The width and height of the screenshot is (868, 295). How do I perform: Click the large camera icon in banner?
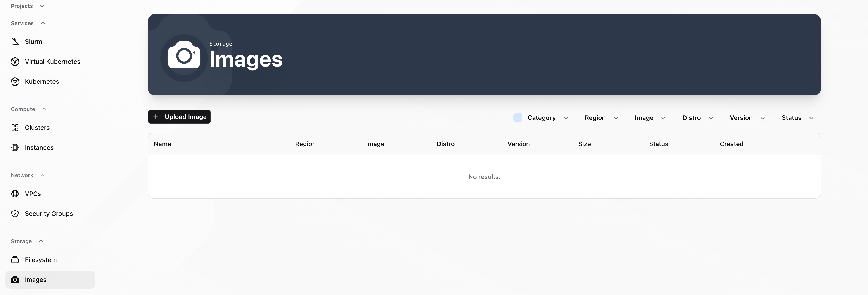(x=184, y=55)
